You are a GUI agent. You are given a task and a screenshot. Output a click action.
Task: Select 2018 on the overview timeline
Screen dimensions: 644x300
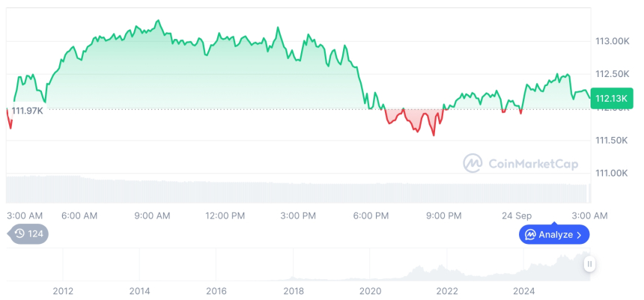tap(294, 290)
